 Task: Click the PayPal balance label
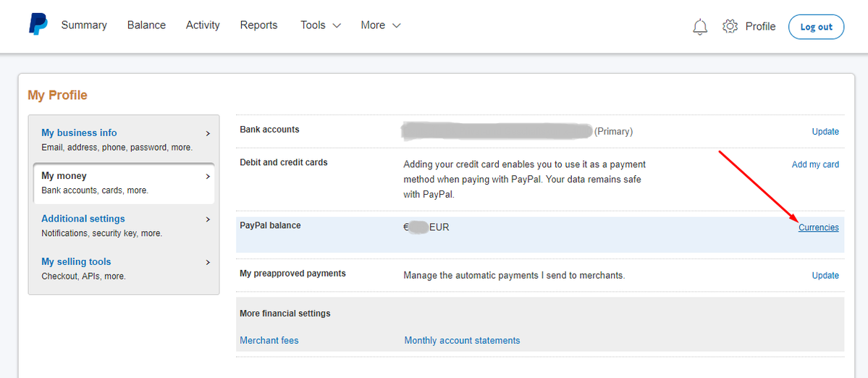coord(270,226)
